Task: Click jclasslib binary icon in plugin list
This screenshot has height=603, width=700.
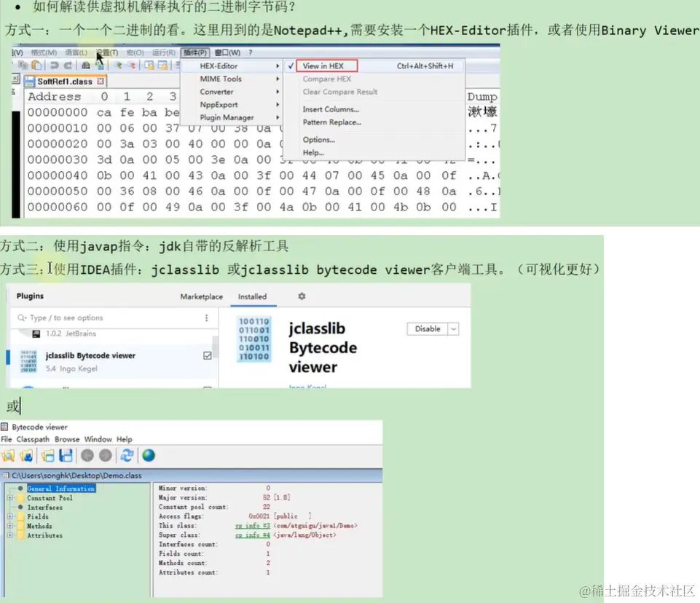Action: tap(28, 361)
